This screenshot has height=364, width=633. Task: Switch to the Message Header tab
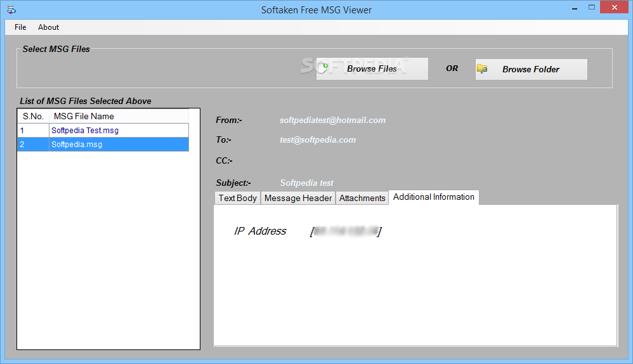[x=298, y=198]
